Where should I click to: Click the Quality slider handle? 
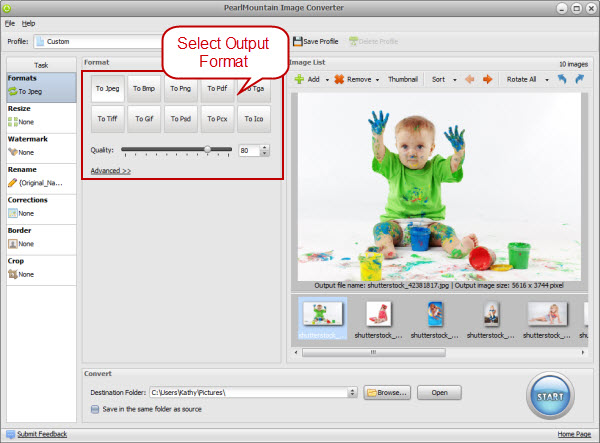coord(207,149)
